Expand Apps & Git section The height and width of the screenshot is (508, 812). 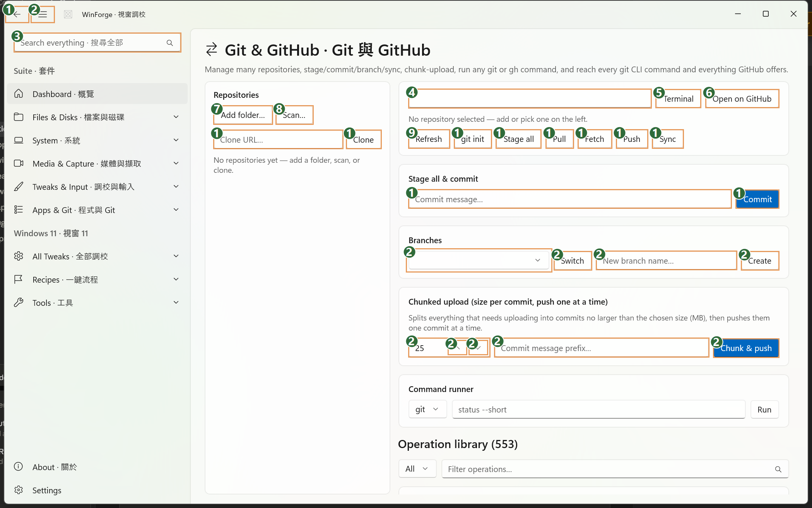tap(176, 210)
